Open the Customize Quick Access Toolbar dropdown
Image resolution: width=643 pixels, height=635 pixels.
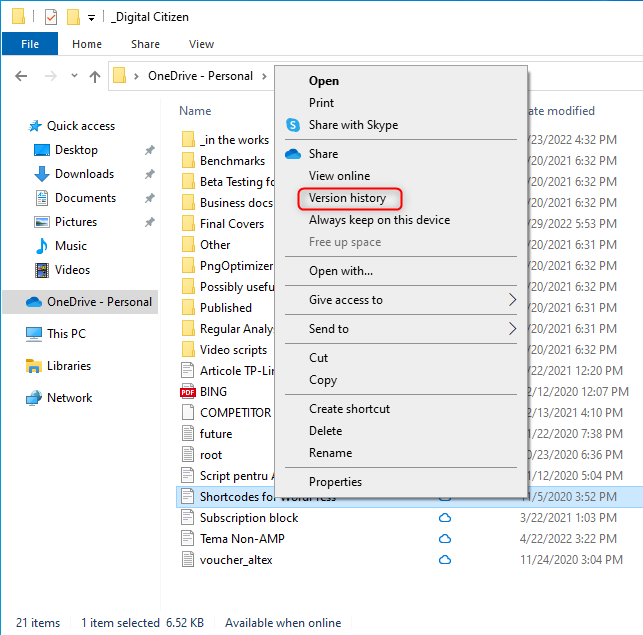point(91,18)
